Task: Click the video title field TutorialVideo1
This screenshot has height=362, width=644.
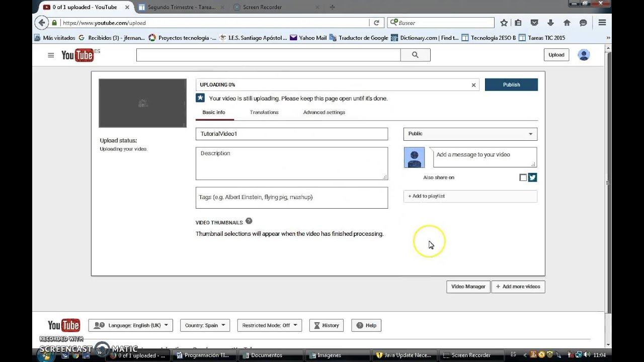Action: 292,134
